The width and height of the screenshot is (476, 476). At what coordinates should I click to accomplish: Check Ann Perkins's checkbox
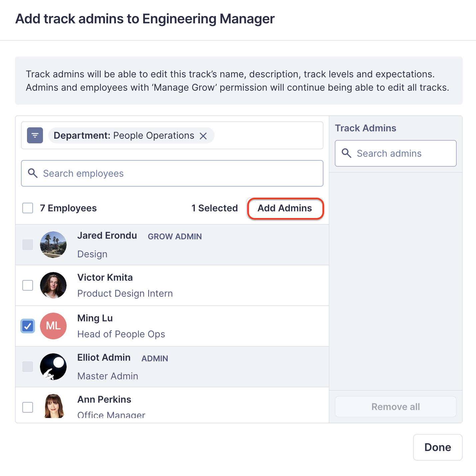(28, 407)
